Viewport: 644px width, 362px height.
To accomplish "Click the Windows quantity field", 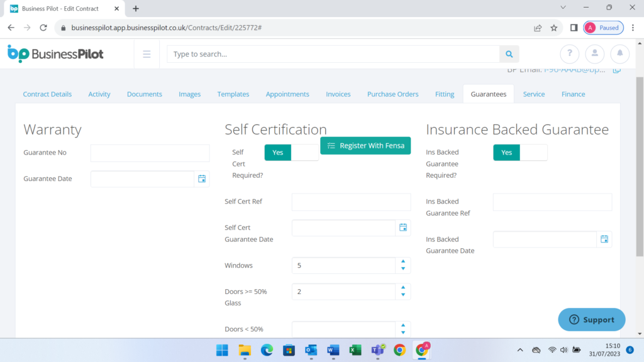I will point(344,266).
